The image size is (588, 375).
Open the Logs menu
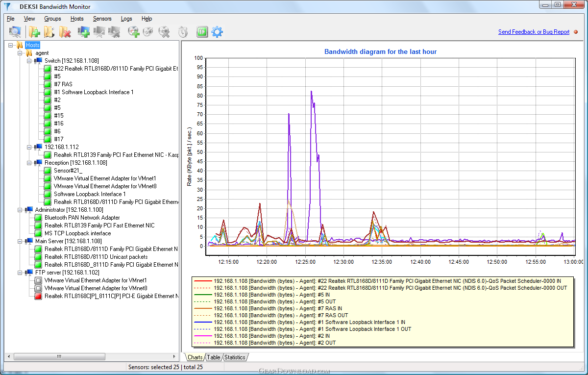pos(126,19)
